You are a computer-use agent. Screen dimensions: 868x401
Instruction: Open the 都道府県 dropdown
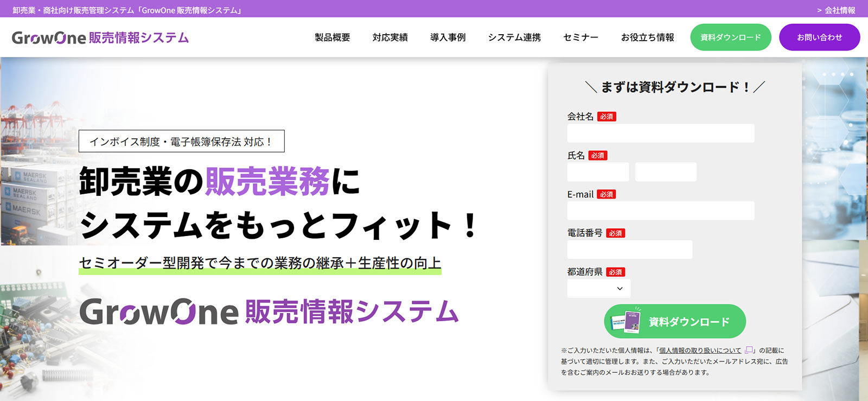pyautogui.click(x=599, y=289)
